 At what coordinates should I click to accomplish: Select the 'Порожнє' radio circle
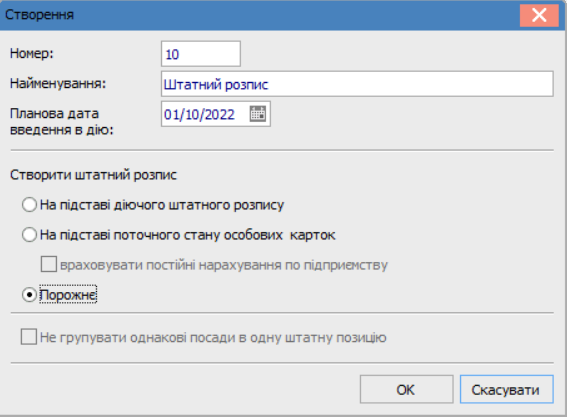click(x=29, y=295)
